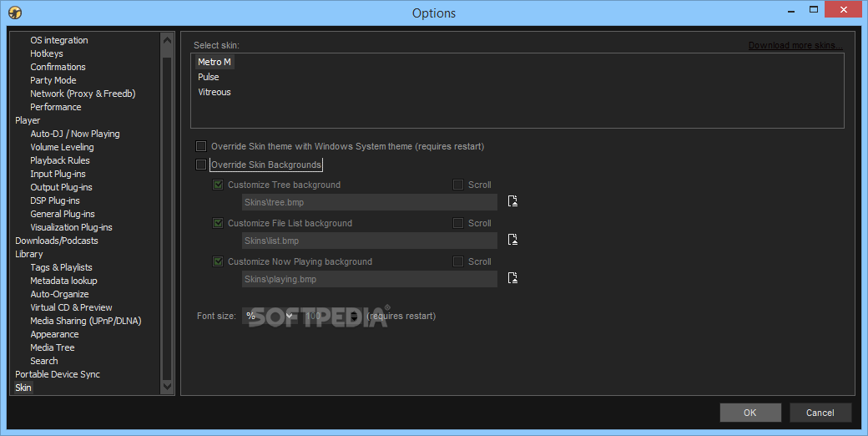868x436 pixels.
Task: Open Virtual CD & Preview options
Action: click(72, 307)
